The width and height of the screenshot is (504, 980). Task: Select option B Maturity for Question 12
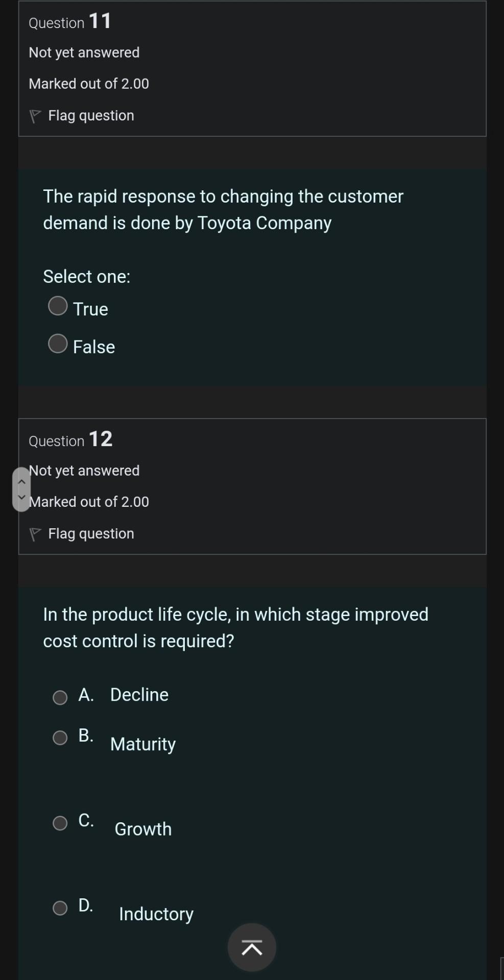click(x=60, y=737)
